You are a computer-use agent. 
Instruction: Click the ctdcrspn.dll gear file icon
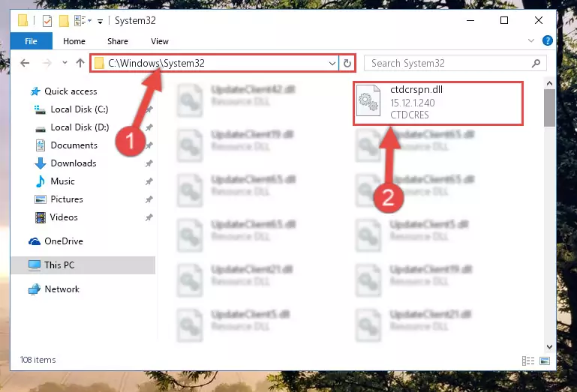click(368, 100)
